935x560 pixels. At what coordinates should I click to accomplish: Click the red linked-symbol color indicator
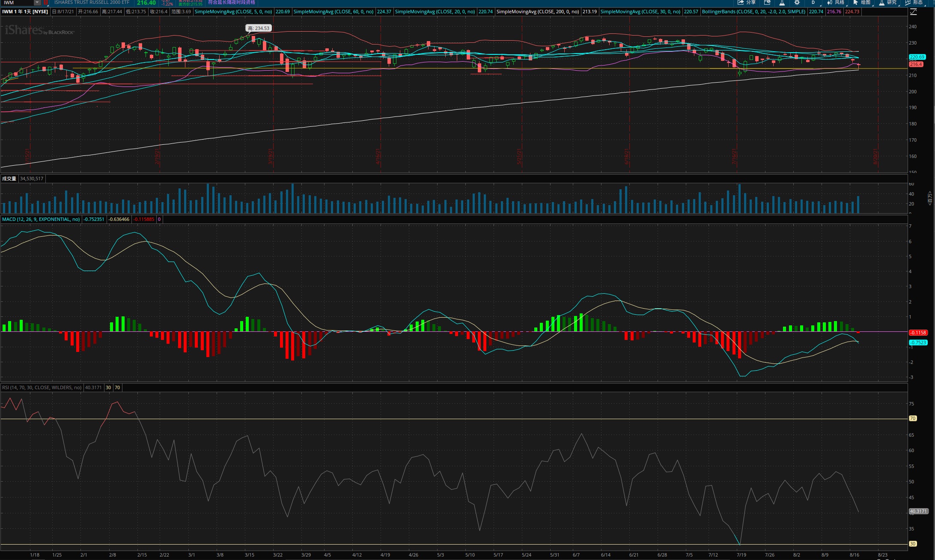coord(45,3)
